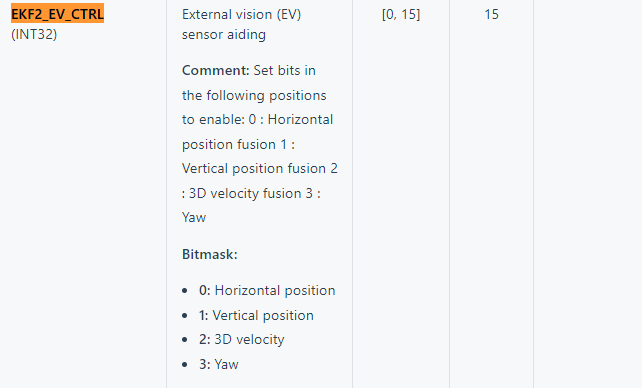The image size is (642, 388).
Task: Click the bold 'Bitmask:' heading
Action: tap(210, 255)
